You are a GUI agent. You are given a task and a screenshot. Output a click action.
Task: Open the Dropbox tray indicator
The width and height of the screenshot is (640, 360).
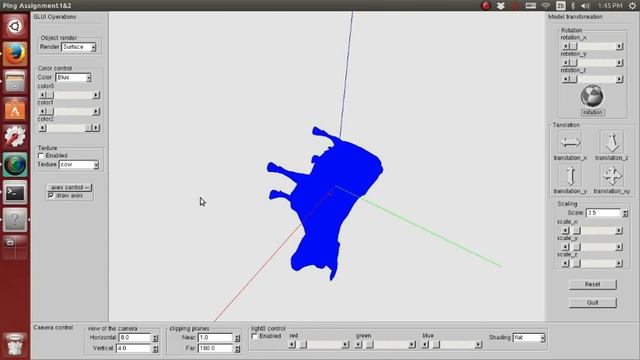500,6
